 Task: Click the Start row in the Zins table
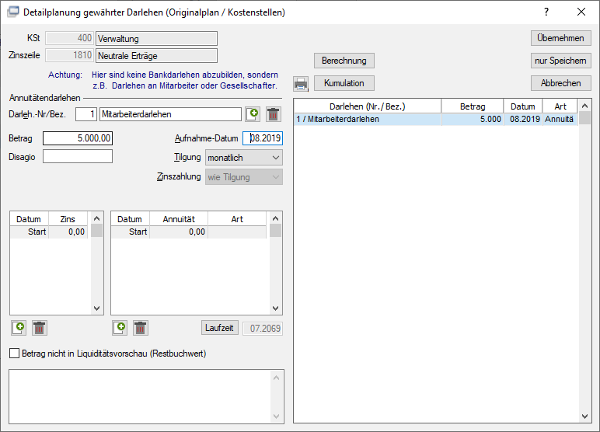coord(49,232)
